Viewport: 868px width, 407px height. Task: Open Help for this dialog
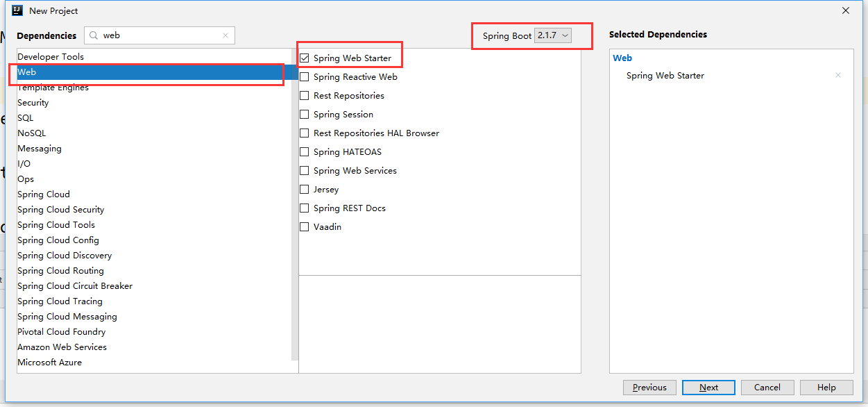coord(826,388)
